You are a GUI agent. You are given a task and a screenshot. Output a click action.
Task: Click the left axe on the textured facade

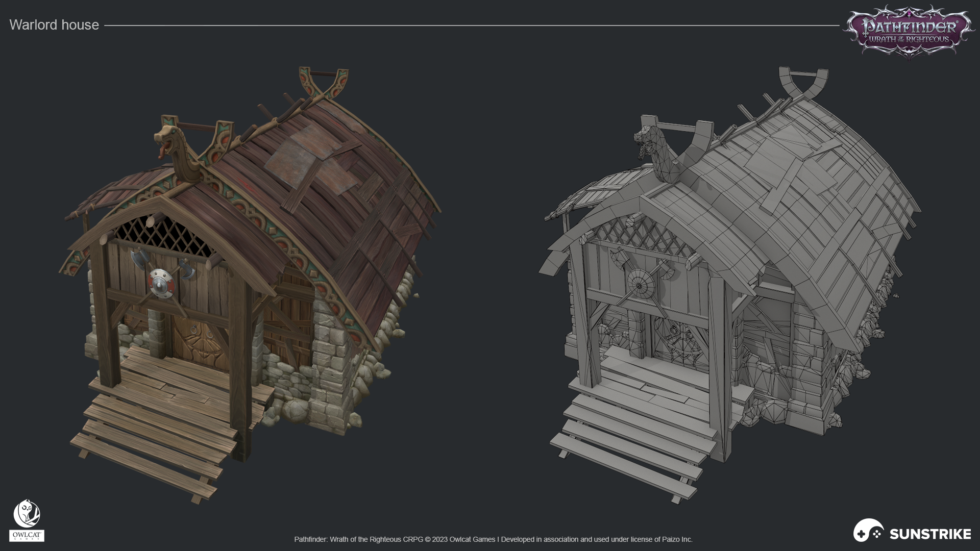tap(139, 259)
